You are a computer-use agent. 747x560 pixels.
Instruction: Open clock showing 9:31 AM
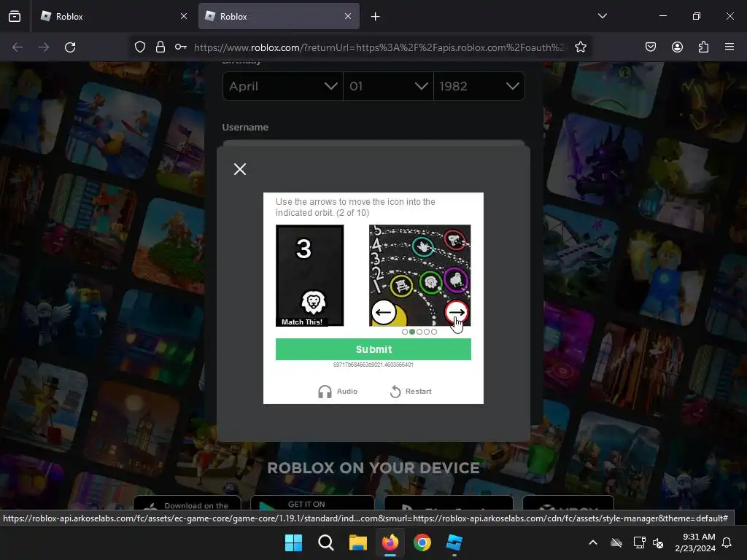click(695, 542)
